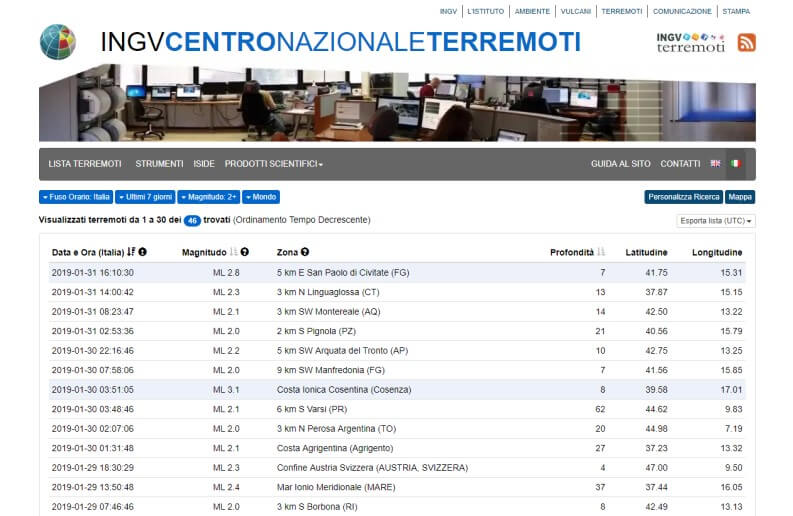Click the Personalizza Ricerca button
Screen dimensions: 793x516
(x=684, y=197)
